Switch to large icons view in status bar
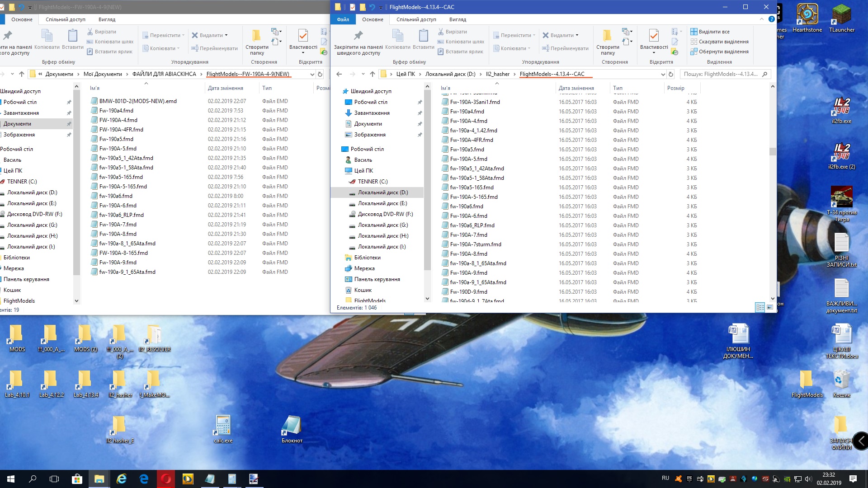Image resolution: width=868 pixels, height=488 pixels. (770, 307)
